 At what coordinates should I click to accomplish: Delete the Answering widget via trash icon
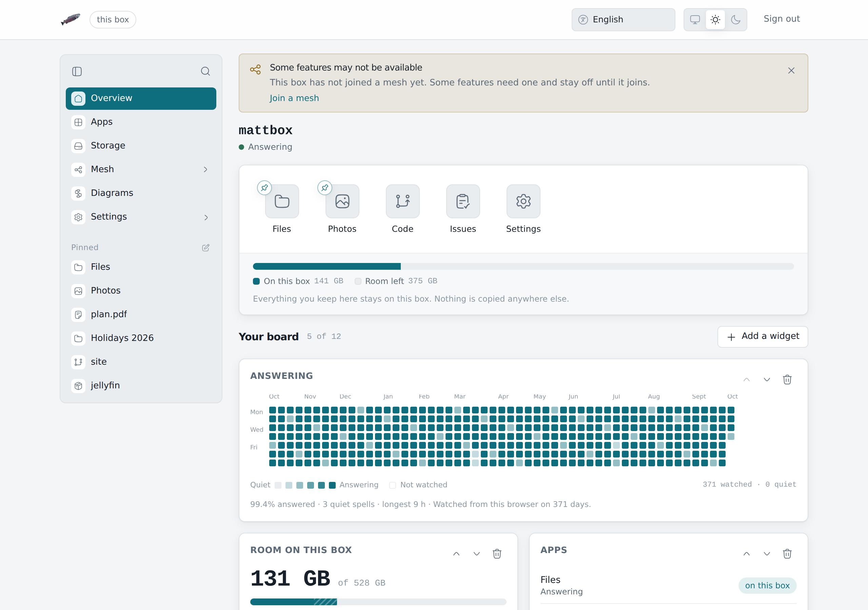pos(787,380)
